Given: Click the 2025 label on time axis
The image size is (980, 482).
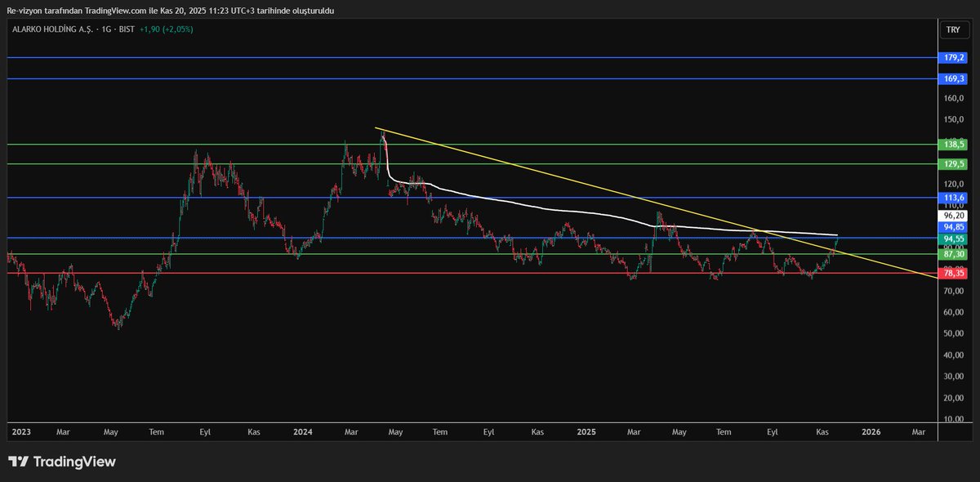Looking at the screenshot, I should click(x=587, y=431).
